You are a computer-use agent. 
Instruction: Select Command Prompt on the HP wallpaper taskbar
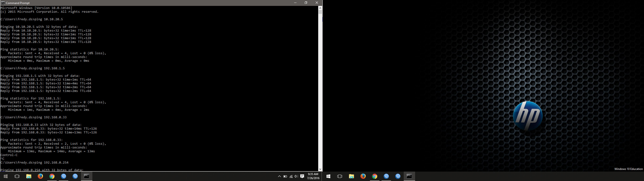tap(409, 176)
